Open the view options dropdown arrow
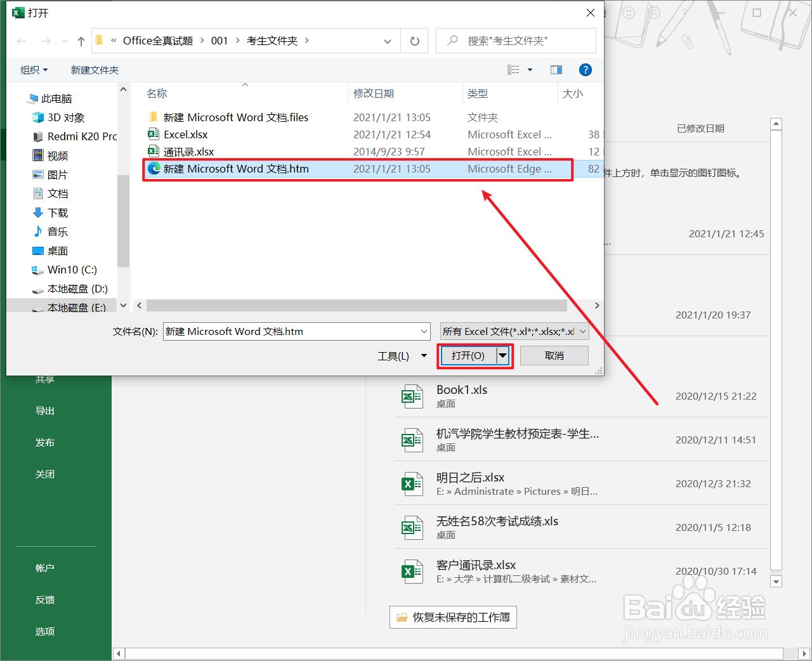The image size is (812, 661). point(530,70)
